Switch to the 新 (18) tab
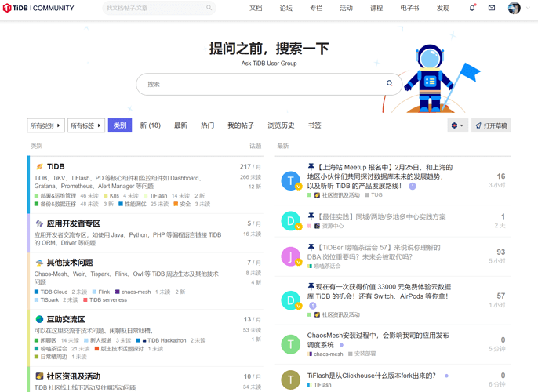Image resolution: width=538 pixels, height=392 pixels. pyautogui.click(x=151, y=125)
